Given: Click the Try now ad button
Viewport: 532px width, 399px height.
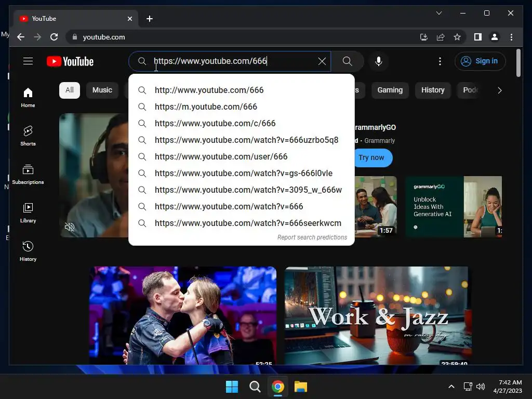Looking at the screenshot, I should point(372,158).
